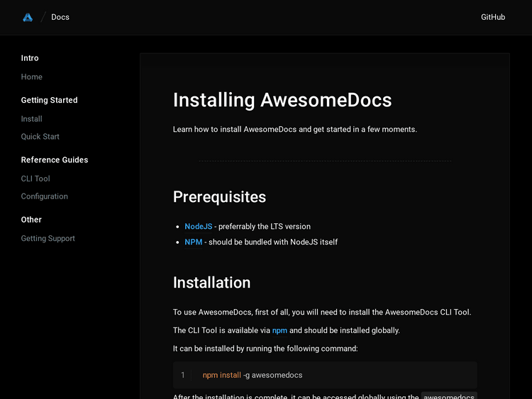This screenshot has height=399, width=532.
Task: Click the Installing AwesomeDocs page title
Action: coord(282,101)
